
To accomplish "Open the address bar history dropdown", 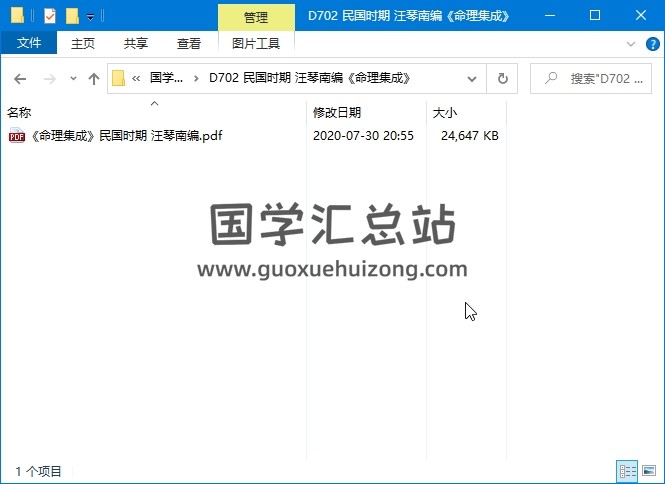I will 474,78.
